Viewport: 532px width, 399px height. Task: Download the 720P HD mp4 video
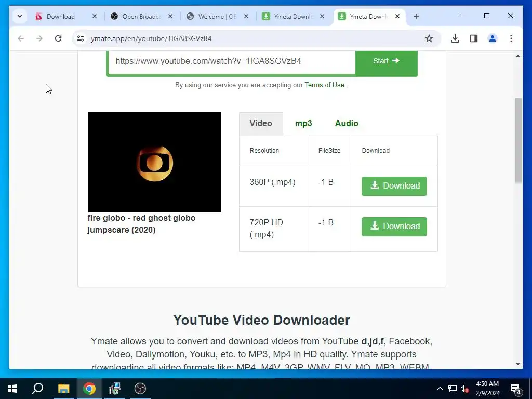point(394,227)
